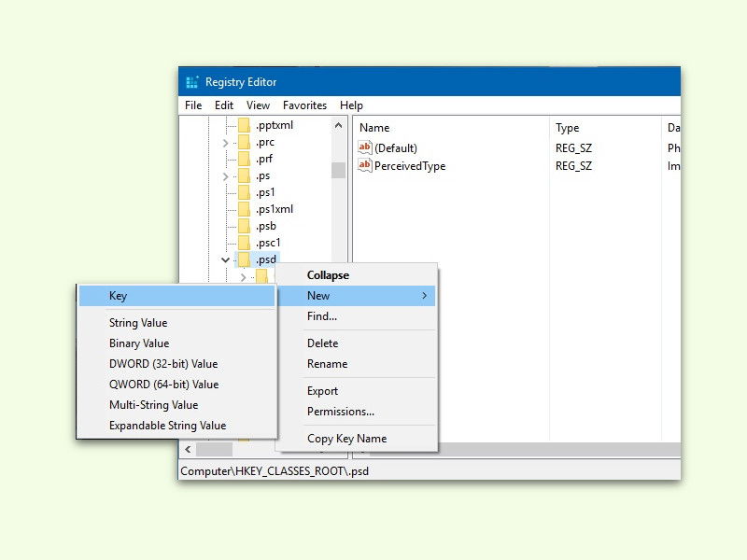Viewport: 747px width, 560px height.
Task: Click the (Default) string value icon
Action: click(365, 147)
